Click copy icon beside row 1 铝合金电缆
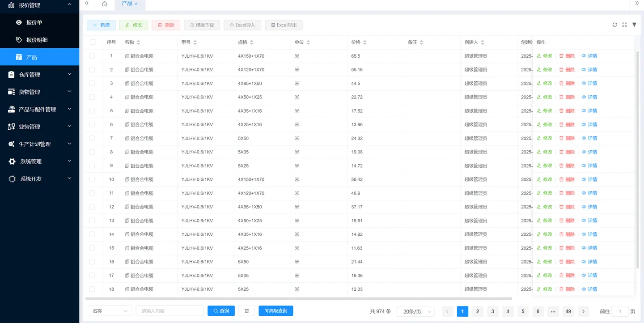644x323 pixels. 127,56
